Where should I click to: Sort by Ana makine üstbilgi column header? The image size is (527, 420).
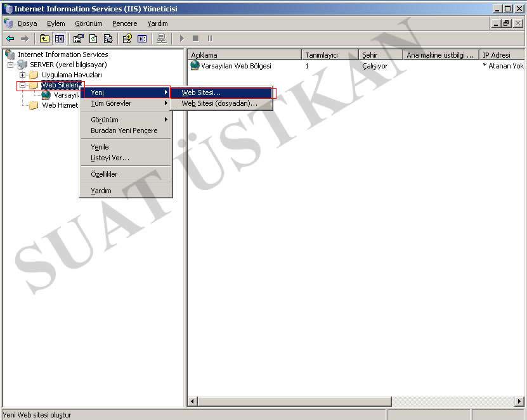[x=441, y=54]
